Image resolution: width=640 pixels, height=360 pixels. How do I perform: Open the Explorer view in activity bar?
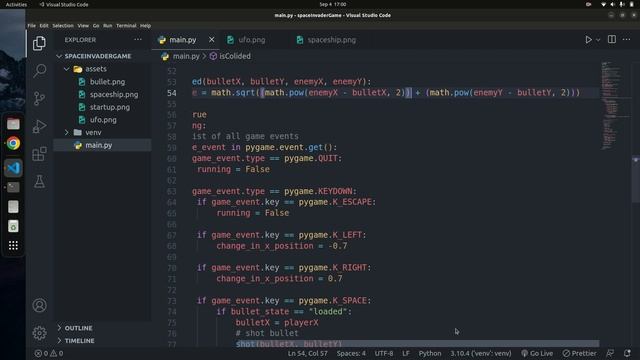click(x=39, y=43)
